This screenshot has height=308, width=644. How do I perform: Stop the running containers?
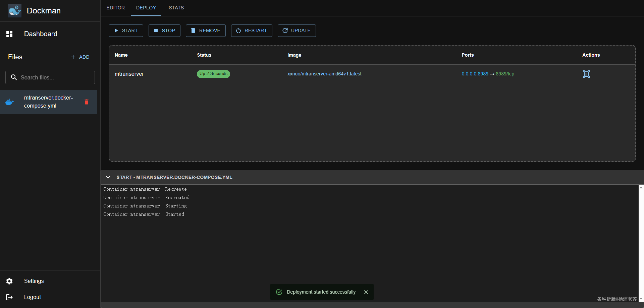tap(164, 30)
